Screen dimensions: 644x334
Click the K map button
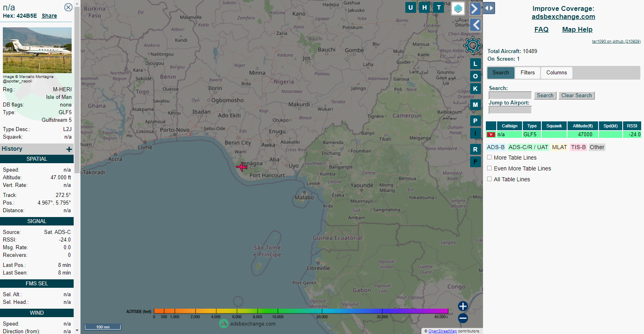point(475,88)
